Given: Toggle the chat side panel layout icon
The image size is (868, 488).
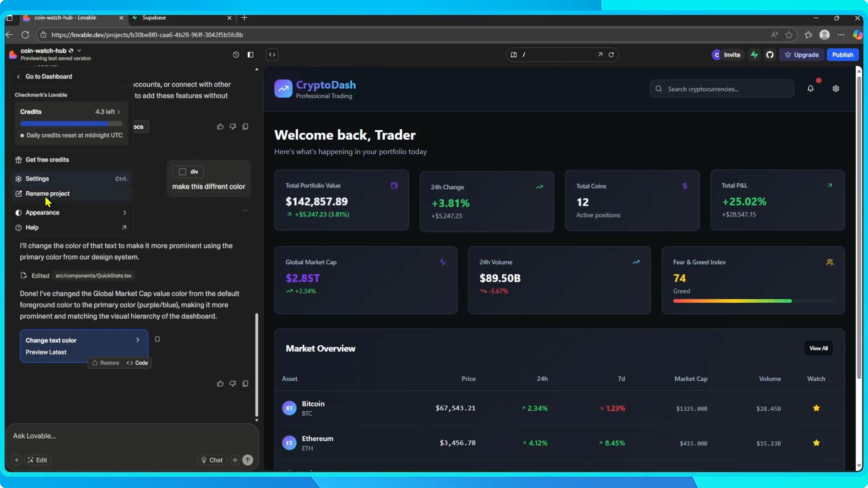Looking at the screenshot, I should tap(250, 54).
